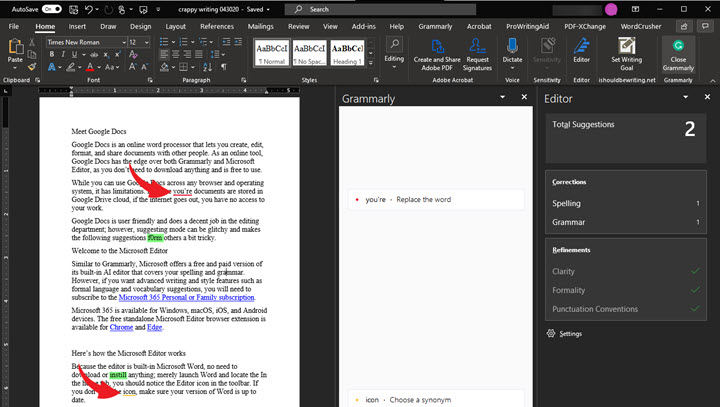Image resolution: width=720 pixels, height=407 pixels.
Task: Toggle the AutoSave switch off
Action: pos(51,9)
